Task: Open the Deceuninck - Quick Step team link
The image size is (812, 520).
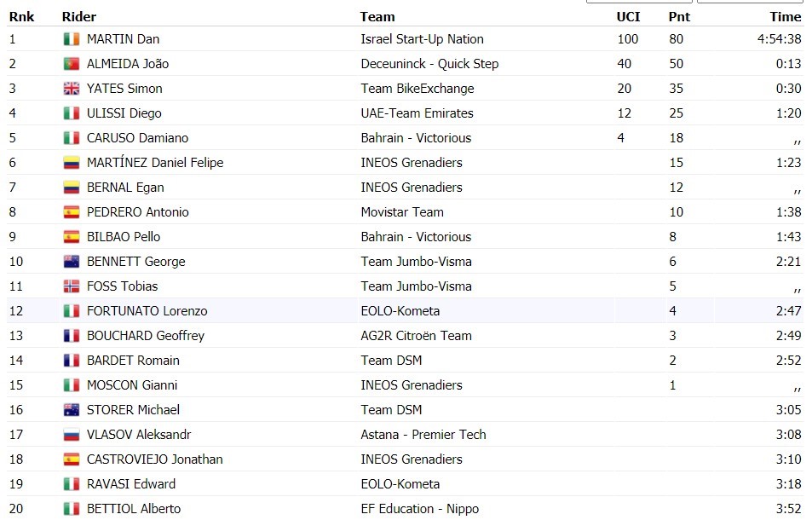Action: point(429,64)
